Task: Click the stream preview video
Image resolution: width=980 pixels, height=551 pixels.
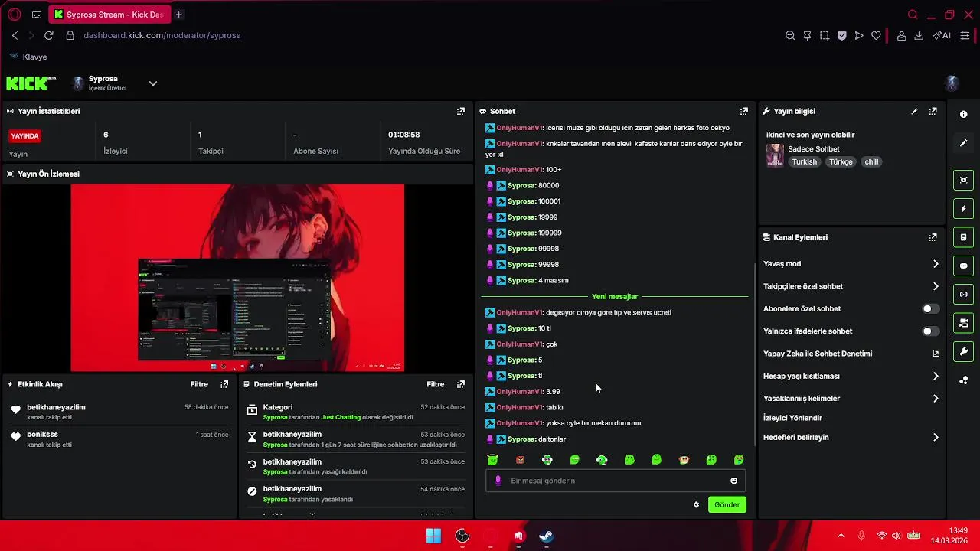Action: click(x=237, y=277)
